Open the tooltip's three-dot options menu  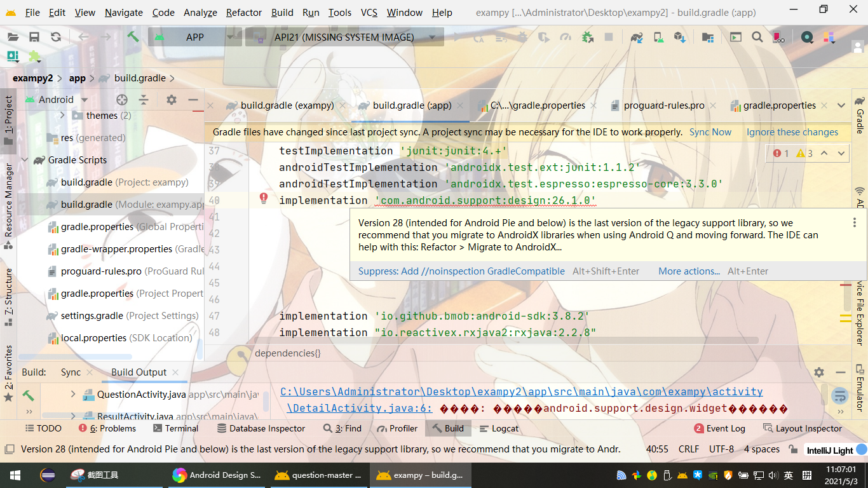click(855, 222)
